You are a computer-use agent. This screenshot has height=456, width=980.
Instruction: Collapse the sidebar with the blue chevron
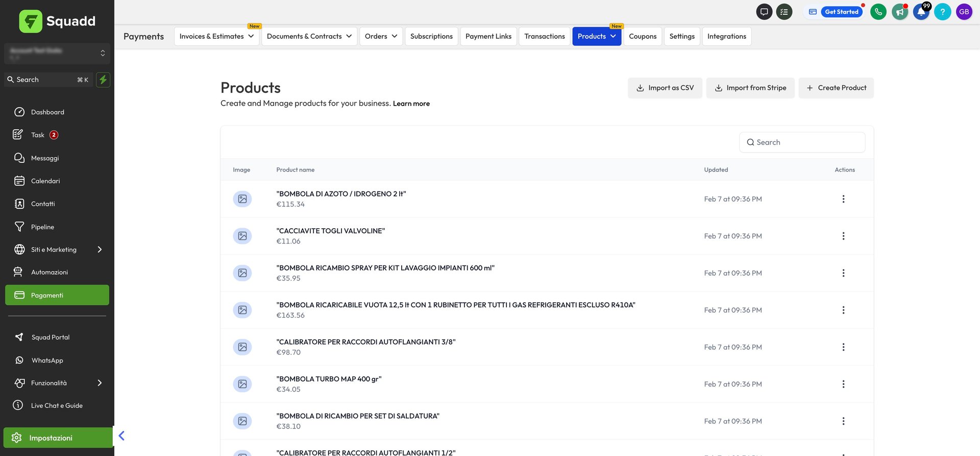point(121,436)
